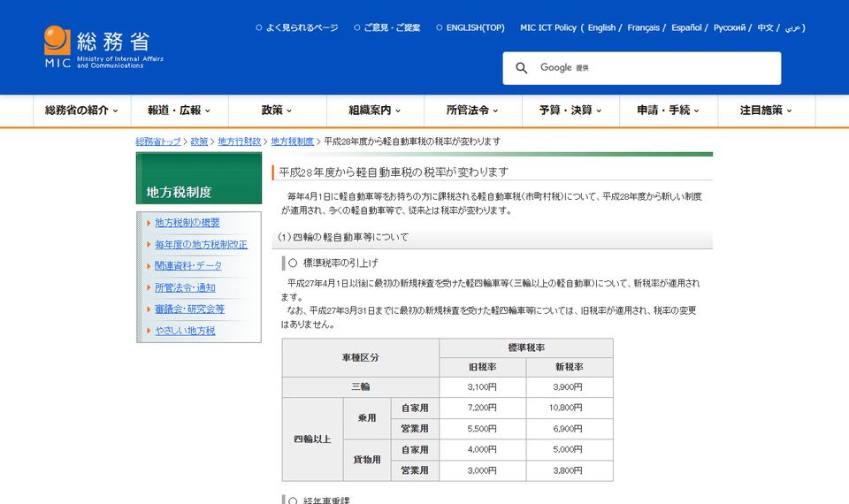Image resolution: width=849 pixels, height=504 pixels.
Task: Expand 予算・決算 menu
Action: (x=570, y=111)
